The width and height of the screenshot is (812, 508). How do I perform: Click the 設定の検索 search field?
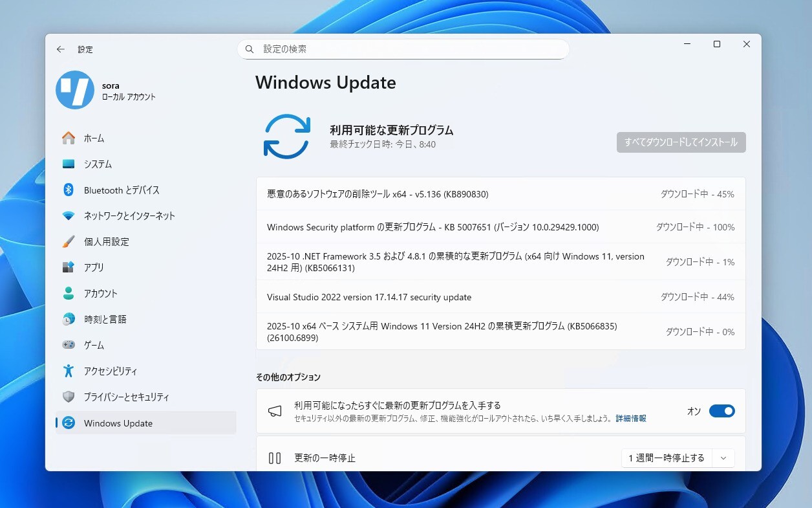403,49
